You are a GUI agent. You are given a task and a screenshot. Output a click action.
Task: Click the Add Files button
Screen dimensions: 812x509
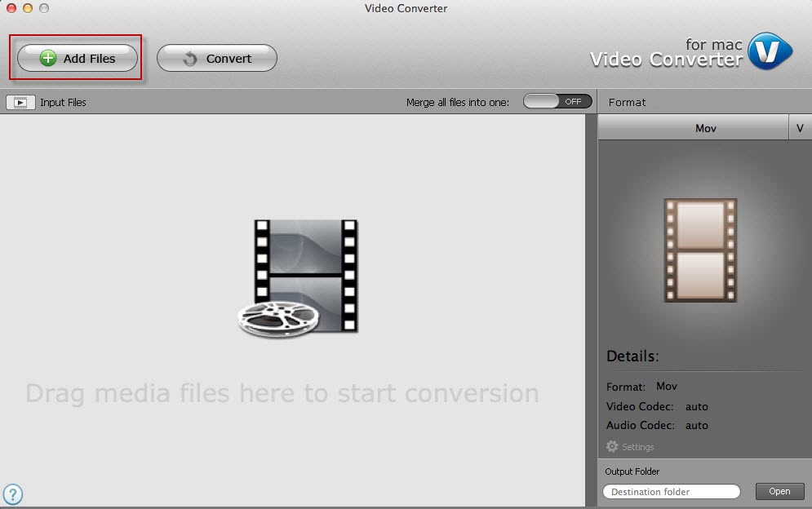click(76, 58)
